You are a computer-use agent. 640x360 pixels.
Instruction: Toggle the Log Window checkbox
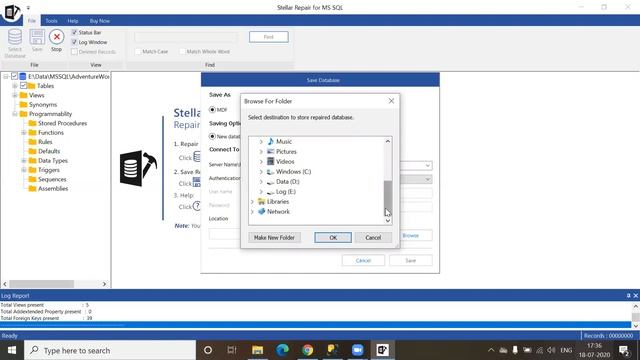(74, 42)
